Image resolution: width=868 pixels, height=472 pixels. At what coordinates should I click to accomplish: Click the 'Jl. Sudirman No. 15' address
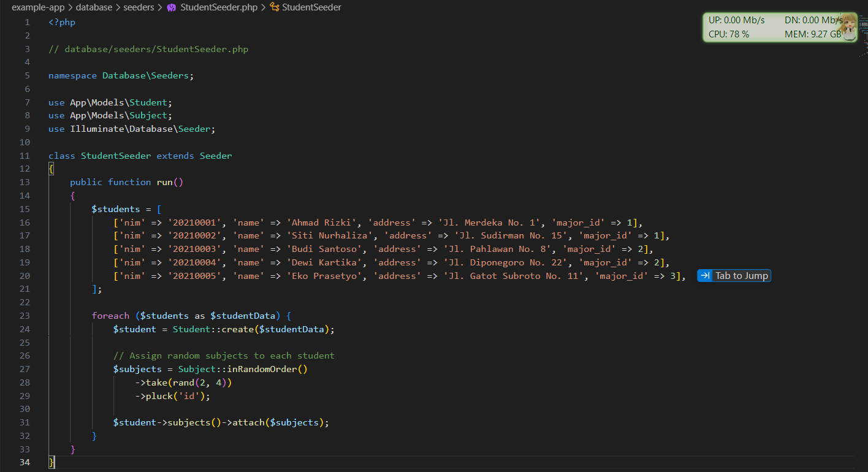click(510, 235)
